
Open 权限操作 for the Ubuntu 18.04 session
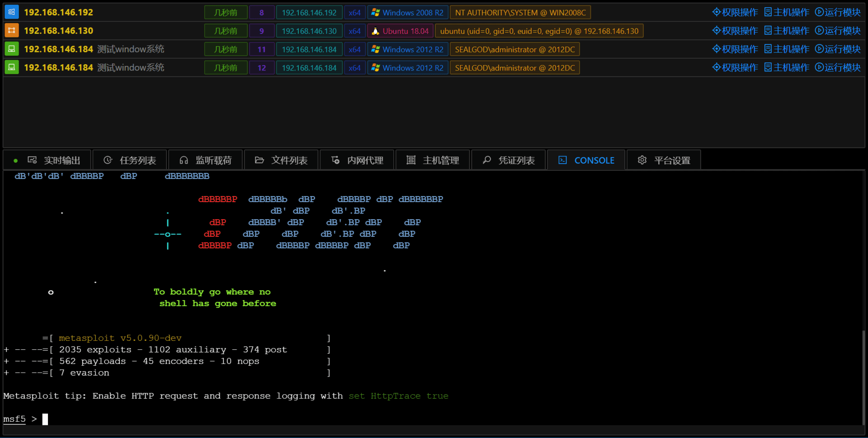tap(735, 31)
